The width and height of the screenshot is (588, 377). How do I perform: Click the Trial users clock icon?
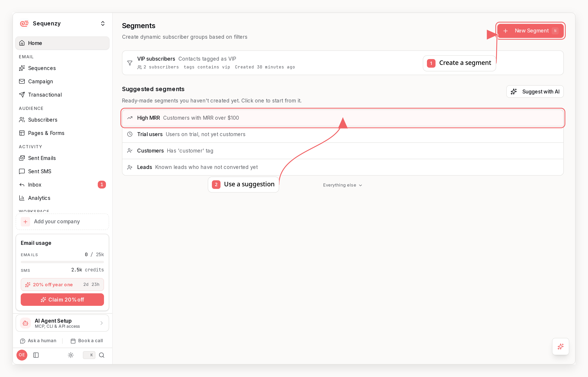(130, 134)
